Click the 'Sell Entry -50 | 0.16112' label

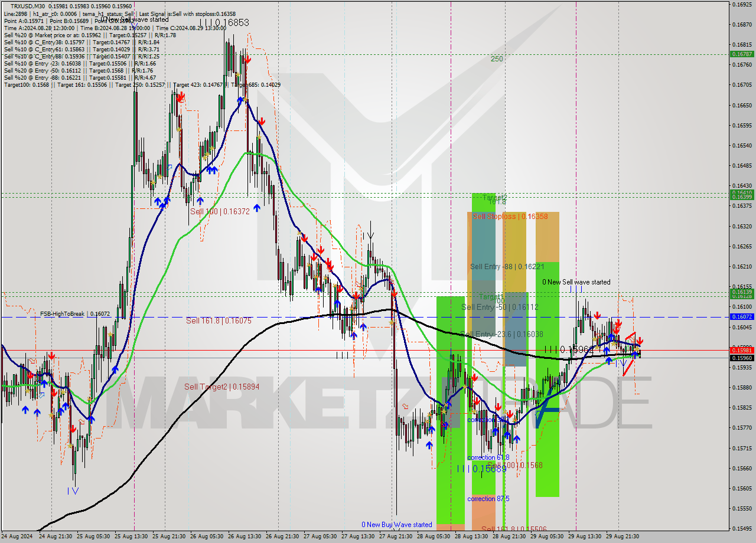pos(500,307)
